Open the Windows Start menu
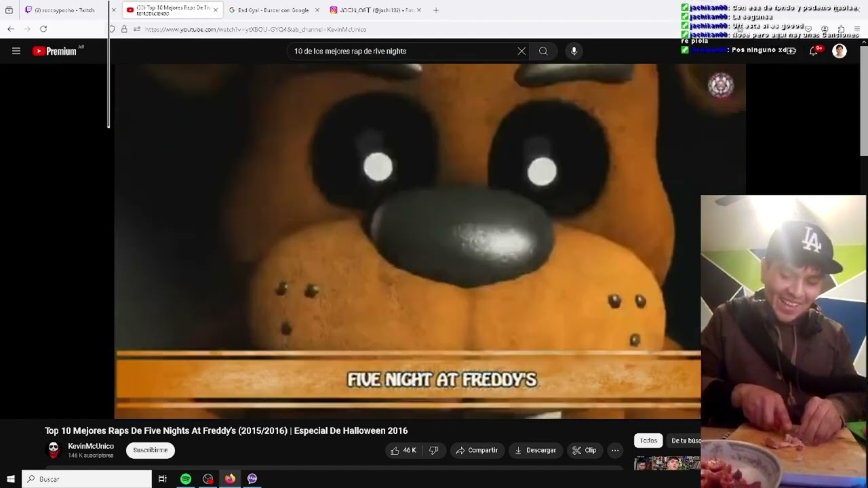This screenshot has width=868, height=488. click(x=10, y=479)
